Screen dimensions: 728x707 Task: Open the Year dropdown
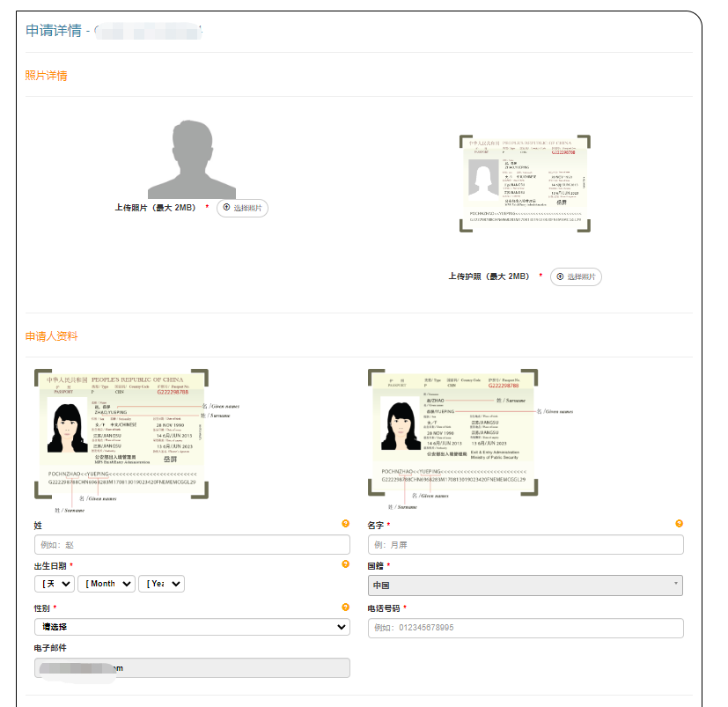[164, 583]
